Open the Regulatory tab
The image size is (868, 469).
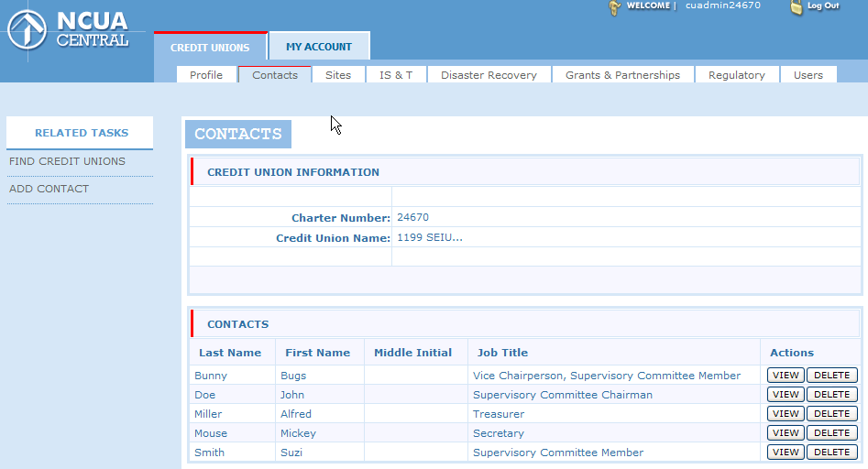[736, 75]
